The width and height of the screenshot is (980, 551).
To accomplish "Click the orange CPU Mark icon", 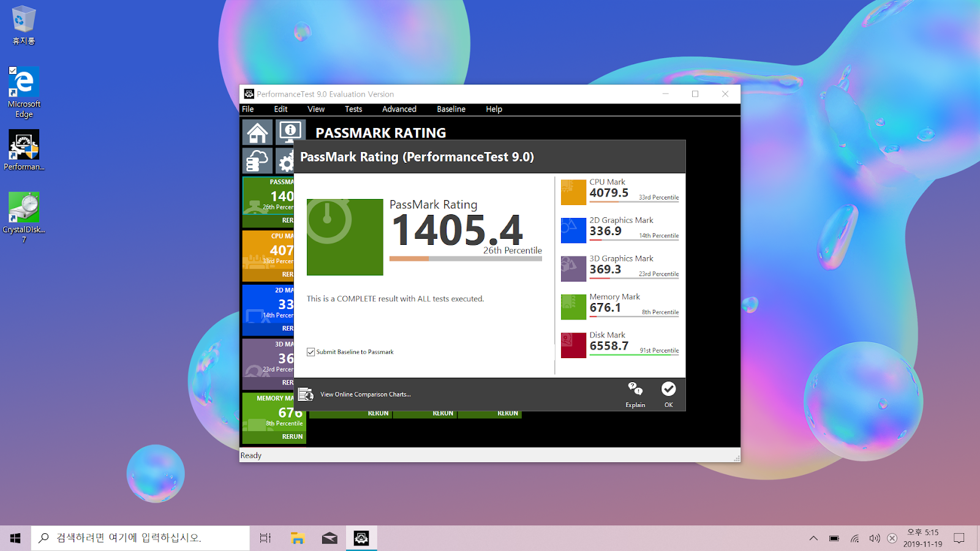I will [573, 192].
